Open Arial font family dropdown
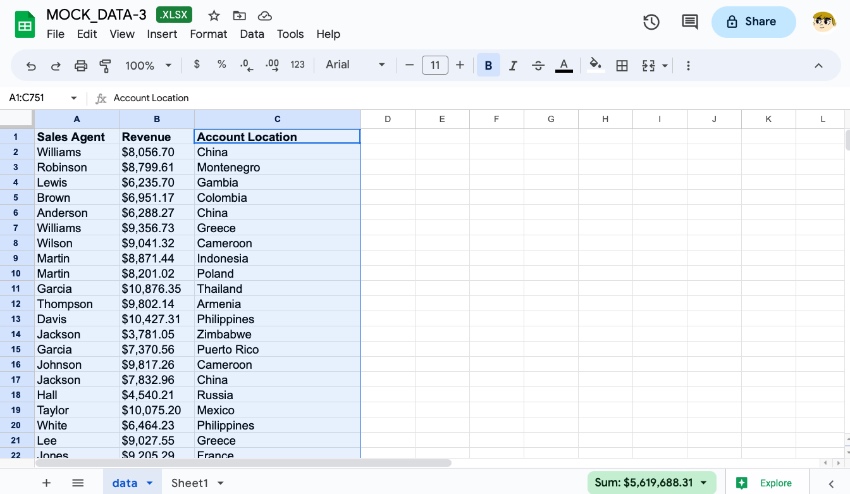This screenshot has height=494, width=850. [x=355, y=65]
